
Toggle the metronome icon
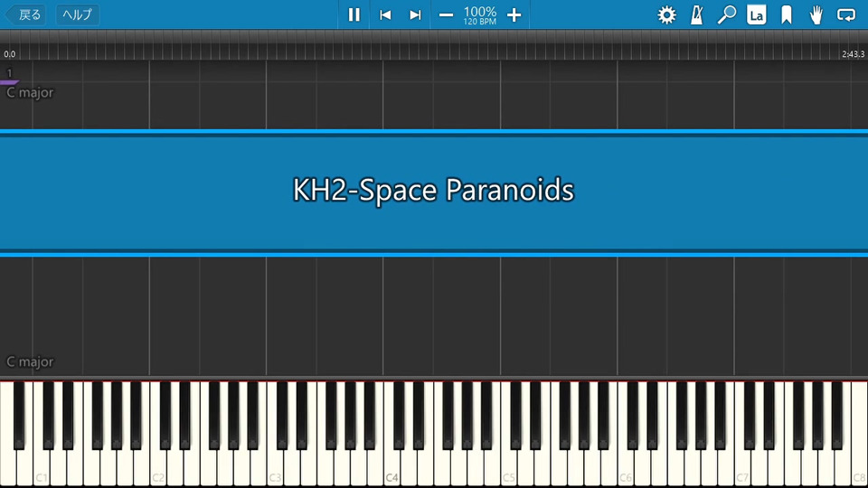pyautogui.click(x=696, y=15)
